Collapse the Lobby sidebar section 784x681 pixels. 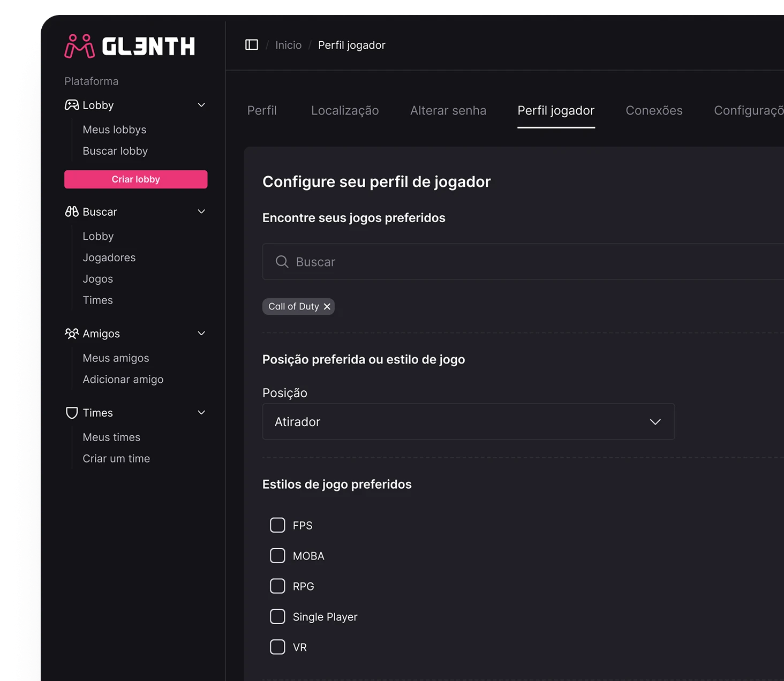click(201, 105)
